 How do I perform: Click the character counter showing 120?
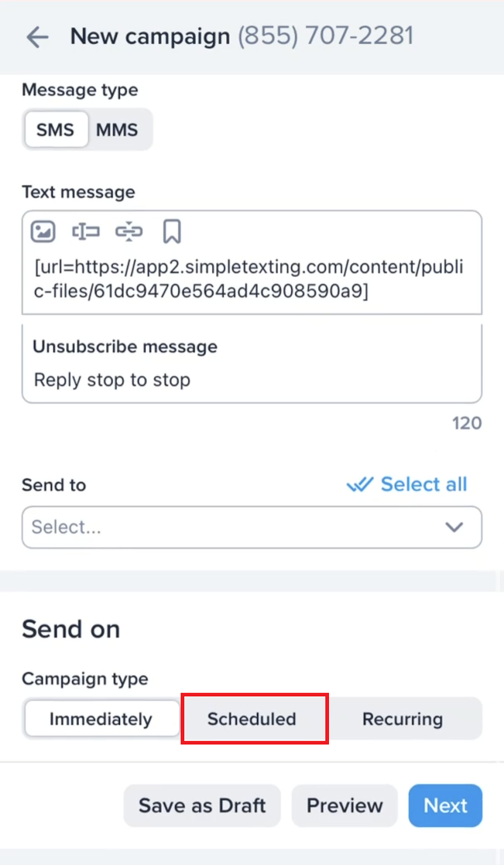click(466, 423)
